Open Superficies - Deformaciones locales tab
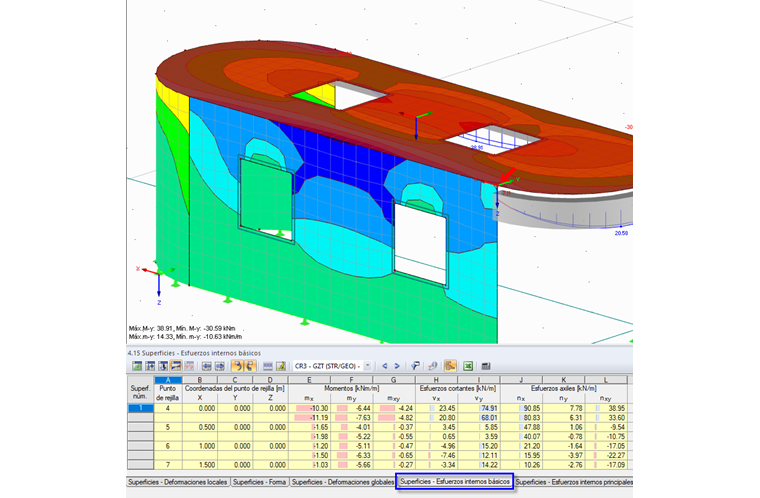Viewport: 760px width, 498px height. coord(177,482)
